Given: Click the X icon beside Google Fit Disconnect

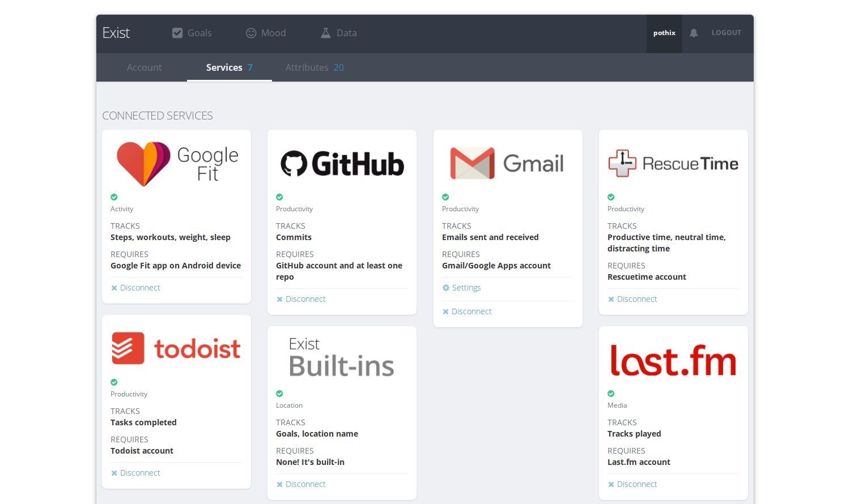Looking at the screenshot, I should 114,288.
